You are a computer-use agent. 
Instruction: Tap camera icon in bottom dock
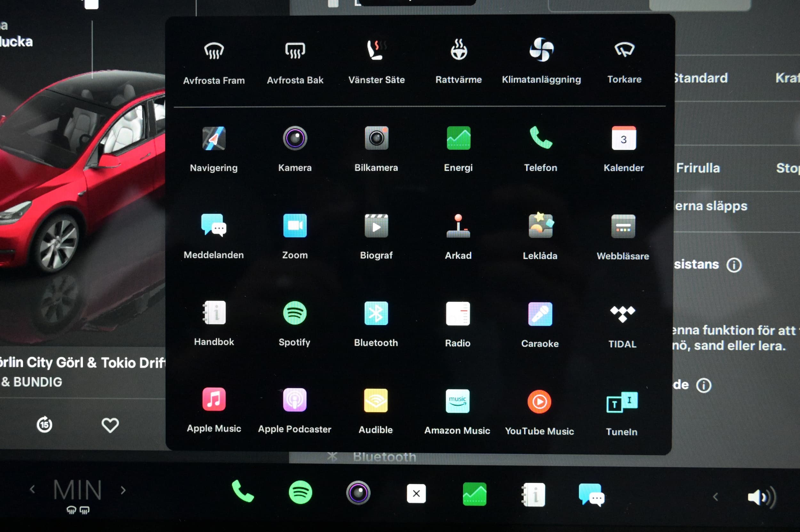tap(358, 493)
